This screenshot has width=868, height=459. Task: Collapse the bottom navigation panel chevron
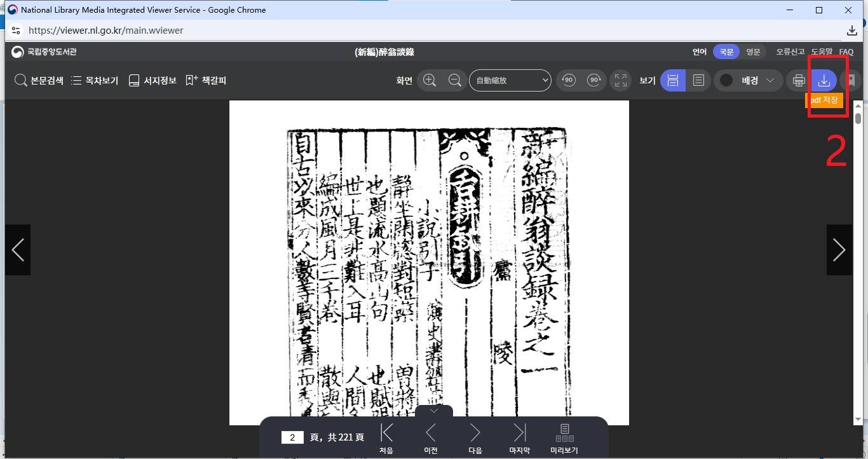click(x=434, y=411)
